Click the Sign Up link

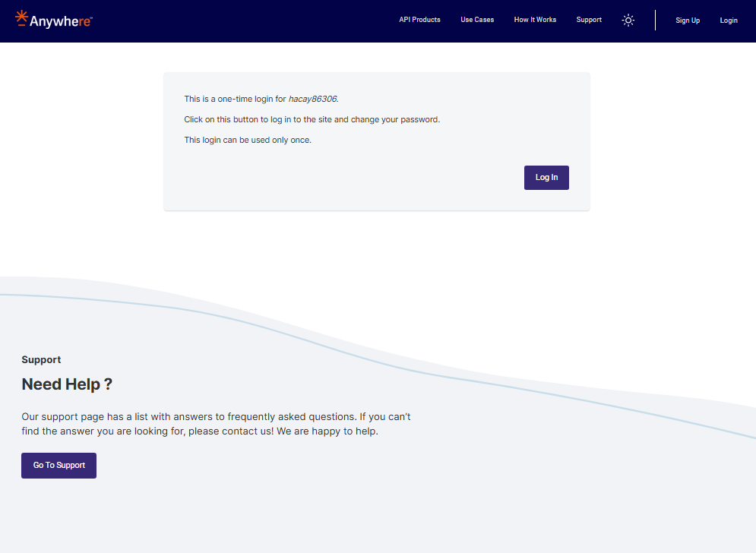[688, 21]
